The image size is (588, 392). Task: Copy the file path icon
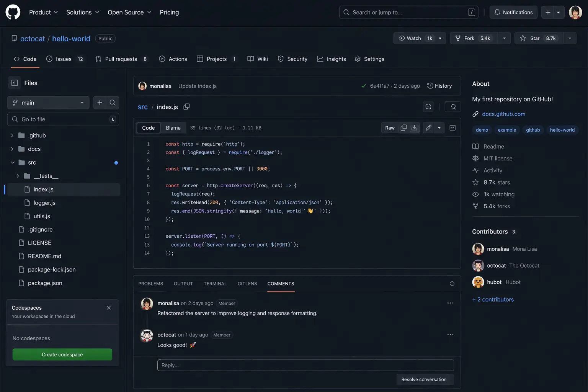[186, 107]
